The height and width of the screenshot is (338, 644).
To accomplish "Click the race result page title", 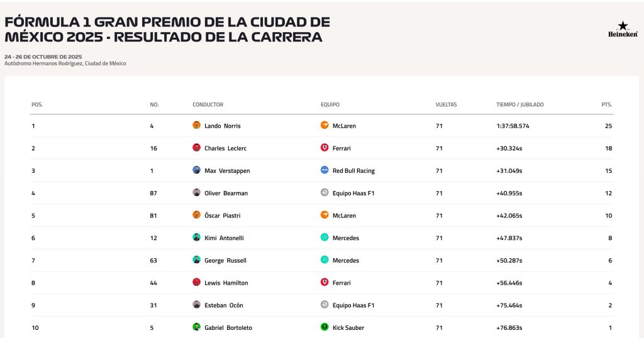I will pyautogui.click(x=167, y=30).
